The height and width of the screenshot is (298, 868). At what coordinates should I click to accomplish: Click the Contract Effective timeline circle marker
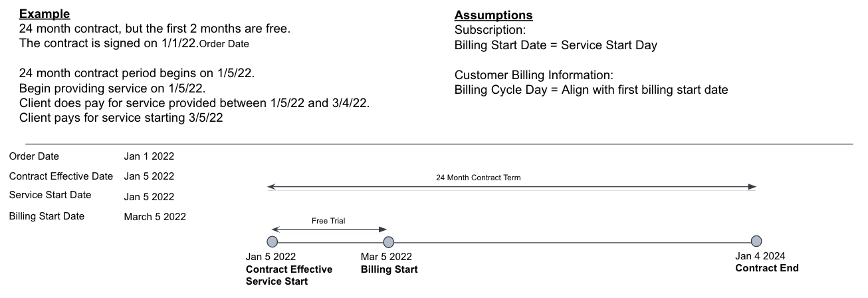(272, 241)
